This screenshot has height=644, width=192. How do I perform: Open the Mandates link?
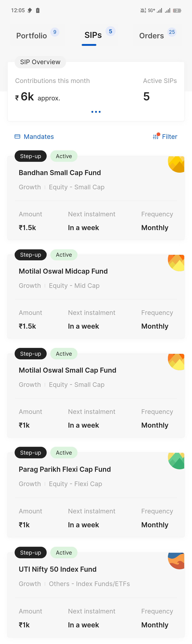[39, 136]
